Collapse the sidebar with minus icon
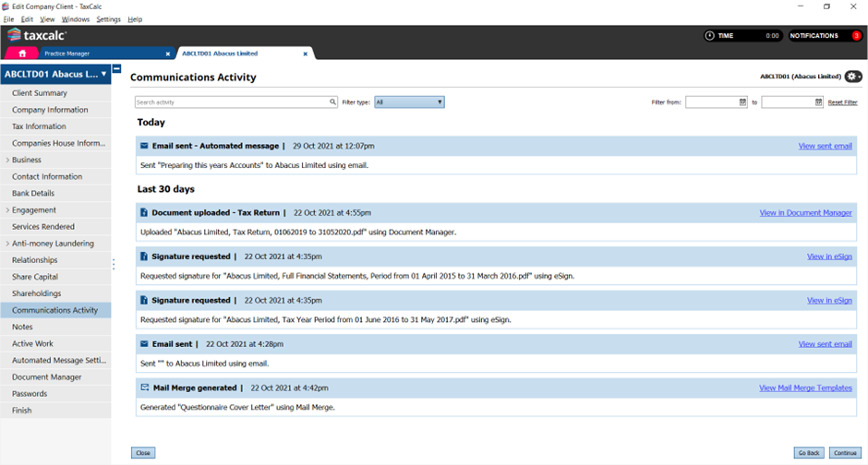The width and height of the screenshot is (868, 465). [117, 68]
